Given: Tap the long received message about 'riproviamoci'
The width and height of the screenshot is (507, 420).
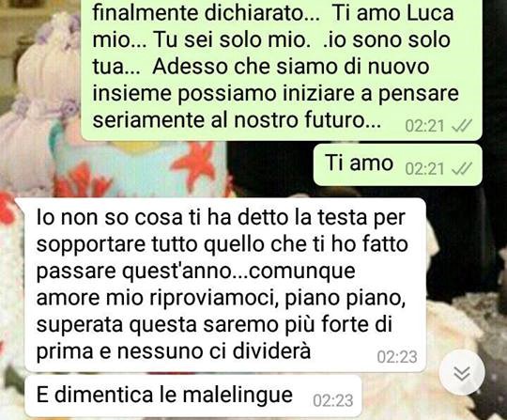Looking at the screenshot, I should pyautogui.click(x=225, y=285).
